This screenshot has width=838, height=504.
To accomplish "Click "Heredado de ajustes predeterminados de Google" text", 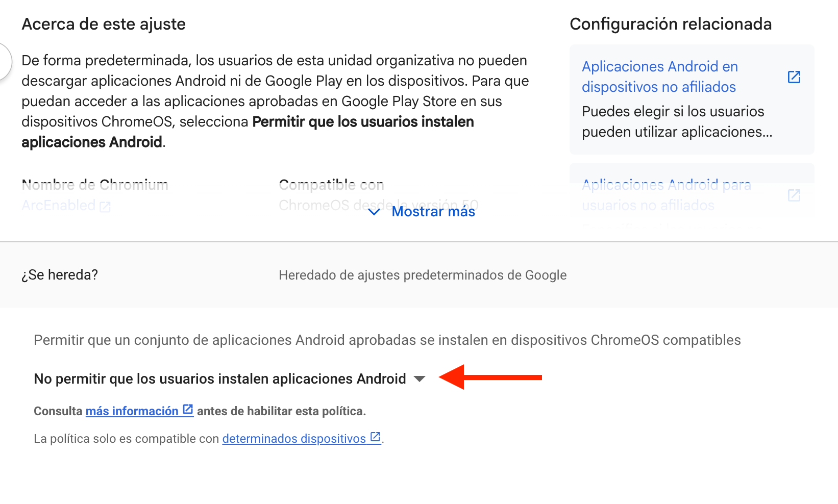I will click(422, 275).
